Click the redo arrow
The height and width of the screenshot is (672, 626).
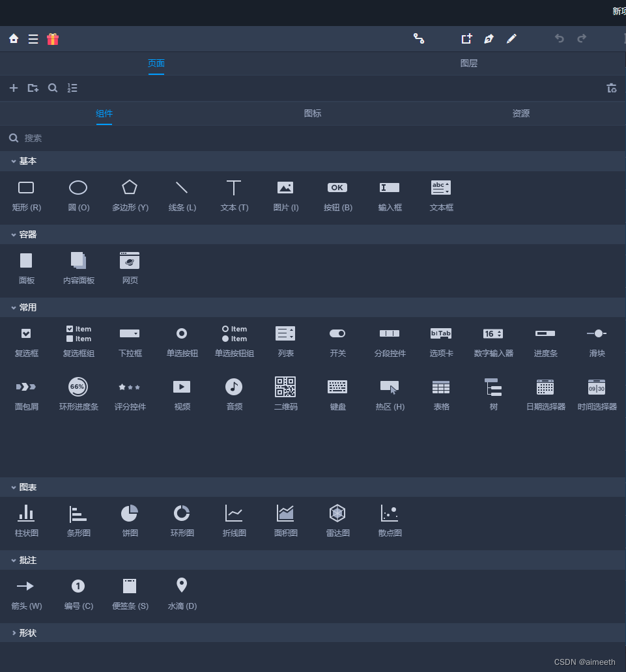point(582,38)
